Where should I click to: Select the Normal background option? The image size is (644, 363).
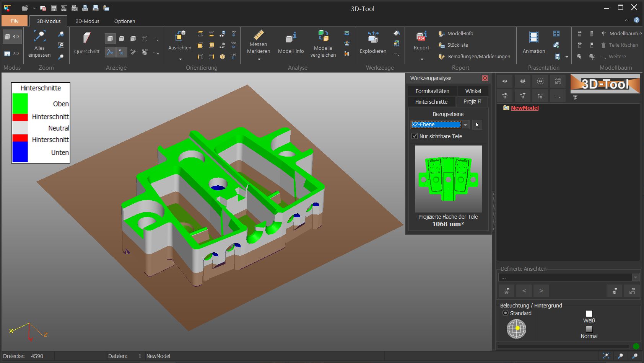[x=589, y=329]
